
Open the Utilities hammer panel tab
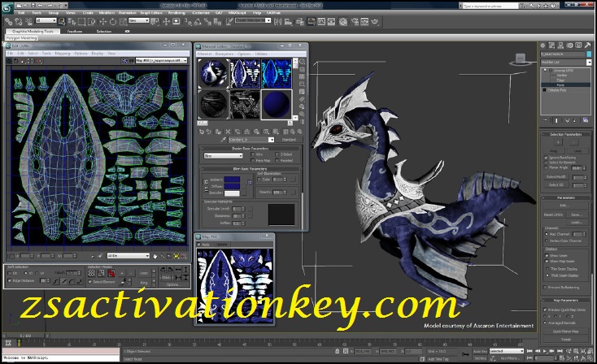(x=588, y=45)
